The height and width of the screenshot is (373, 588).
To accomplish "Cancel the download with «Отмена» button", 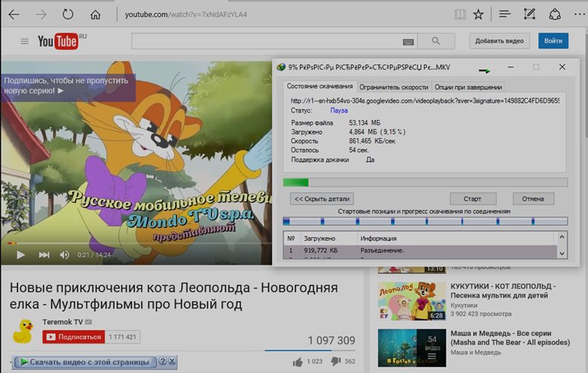I will coord(533,199).
